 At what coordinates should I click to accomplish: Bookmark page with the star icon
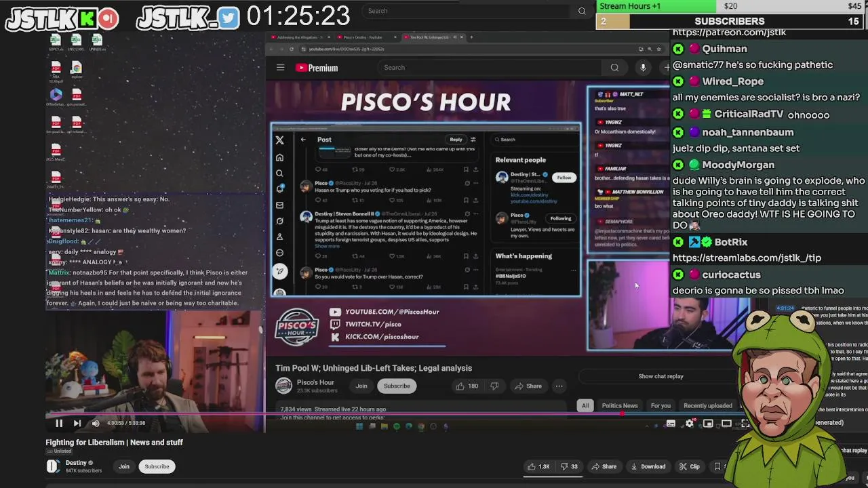(658, 49)
